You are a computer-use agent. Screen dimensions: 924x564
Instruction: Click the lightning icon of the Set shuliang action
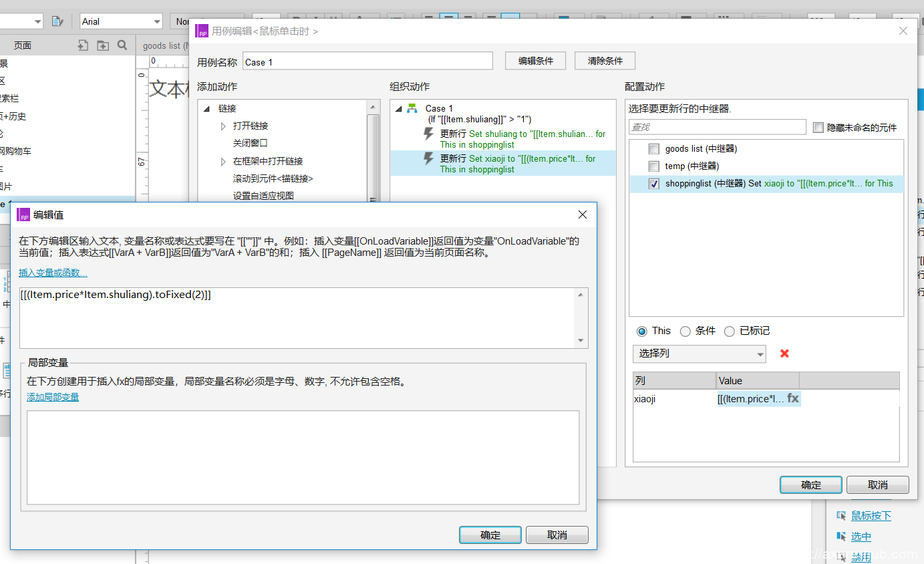pyautogui.click(x=429, y=134)
